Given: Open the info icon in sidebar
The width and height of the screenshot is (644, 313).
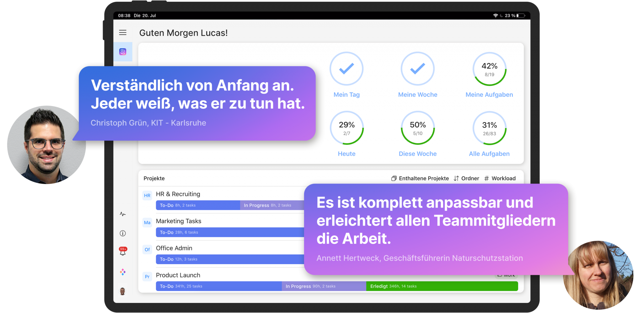Looking at the screenshot, I should pyautogui.click(x=123, y=233).
